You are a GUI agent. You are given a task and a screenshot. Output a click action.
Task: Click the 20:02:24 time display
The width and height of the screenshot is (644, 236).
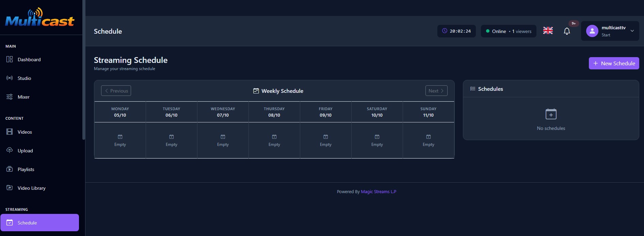(x=460, y=31)
